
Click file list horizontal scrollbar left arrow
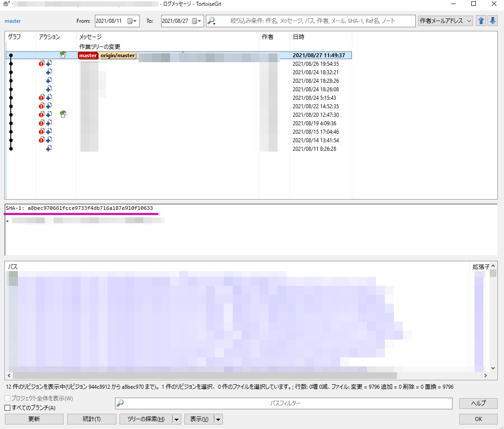pos(9,375)
